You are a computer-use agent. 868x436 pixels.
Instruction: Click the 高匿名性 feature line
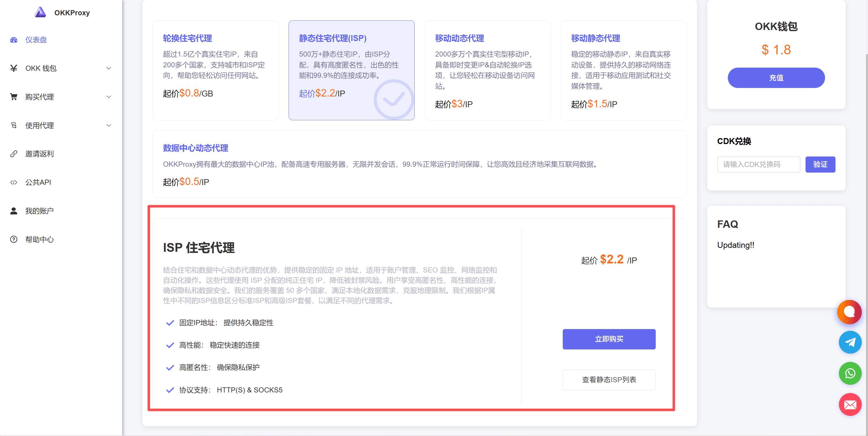point(219,368)
